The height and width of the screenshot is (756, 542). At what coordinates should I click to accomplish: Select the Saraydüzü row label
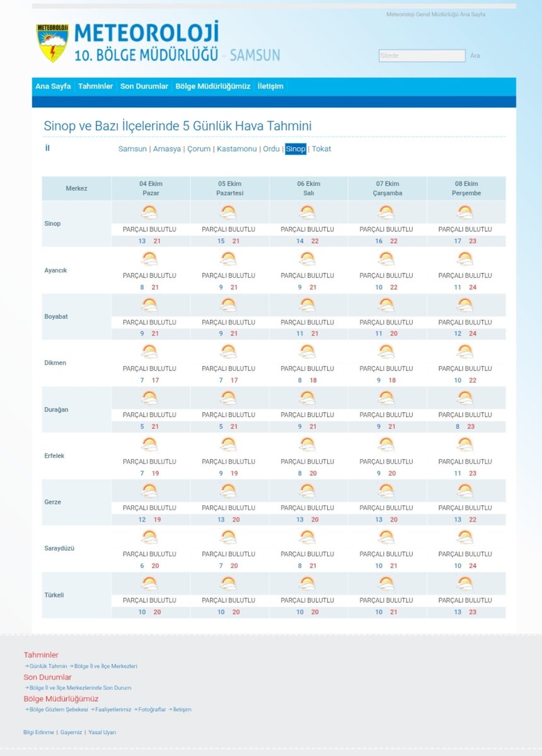pyautogui.click(x=59, y=549)
